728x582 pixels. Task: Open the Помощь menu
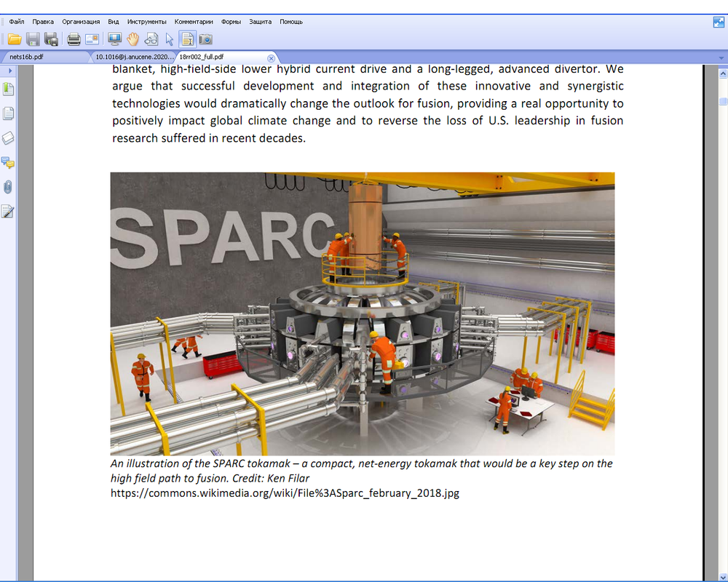click(291, 22)
